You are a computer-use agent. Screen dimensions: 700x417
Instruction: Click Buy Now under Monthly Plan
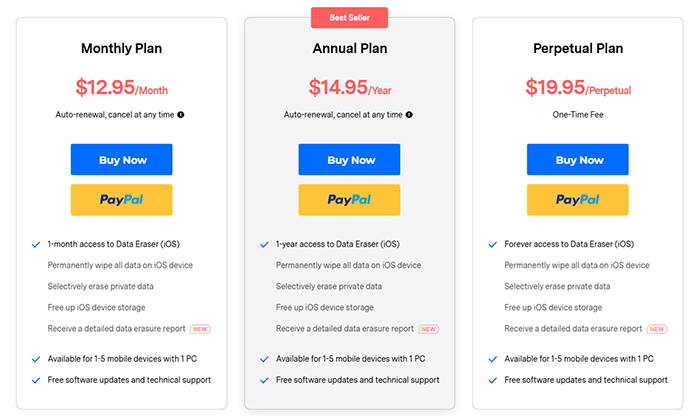[121, 160]
